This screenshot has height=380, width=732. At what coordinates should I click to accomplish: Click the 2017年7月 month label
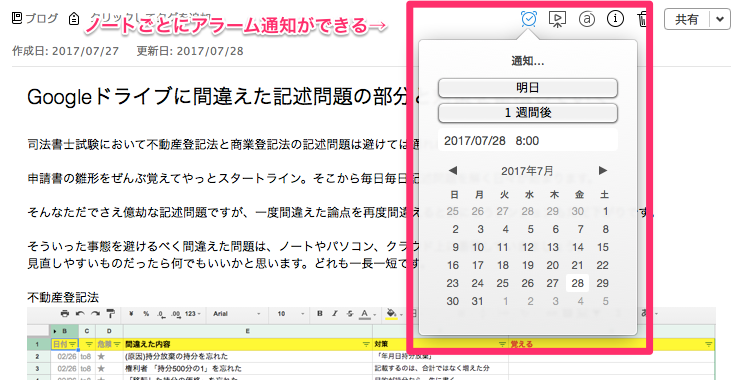click(528, 171)
